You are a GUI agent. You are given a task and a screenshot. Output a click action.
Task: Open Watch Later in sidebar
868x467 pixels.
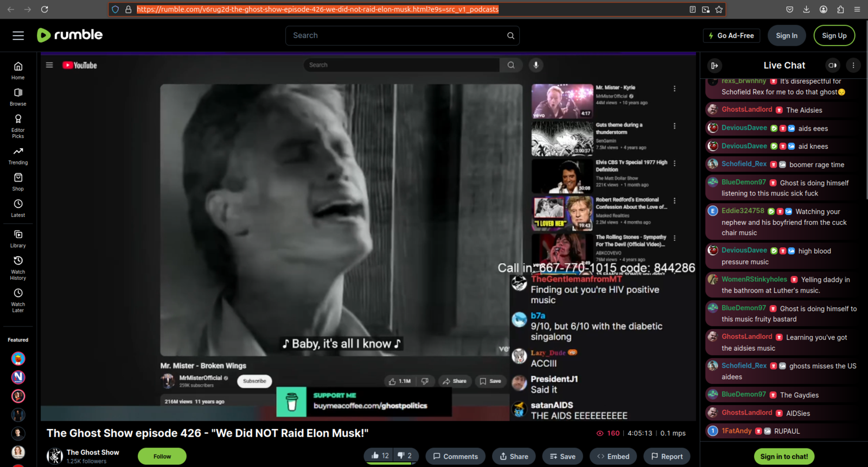(18, 300)
